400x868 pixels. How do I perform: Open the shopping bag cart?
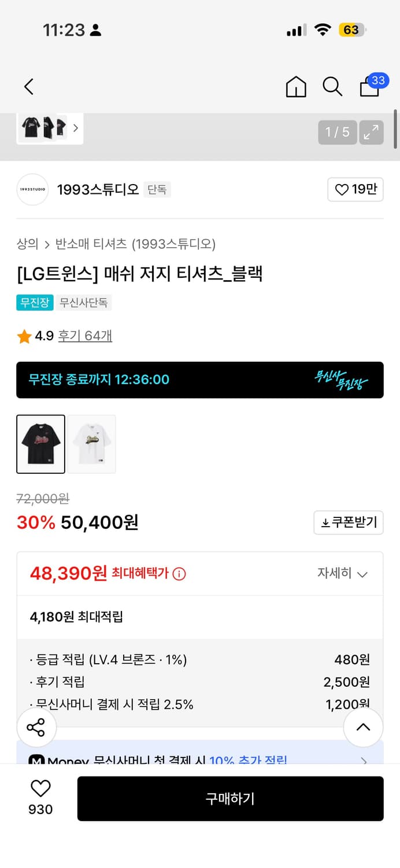(370, 87)
